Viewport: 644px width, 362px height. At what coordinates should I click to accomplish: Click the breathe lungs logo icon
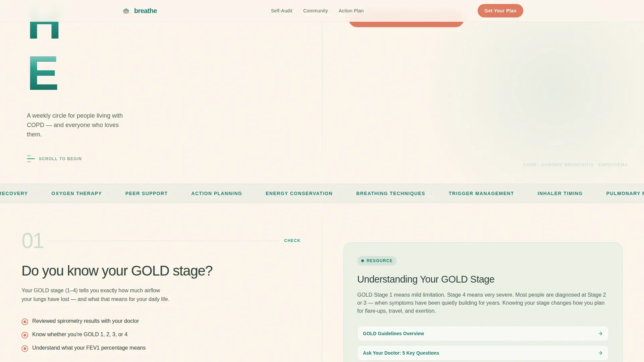click(126, 11)
